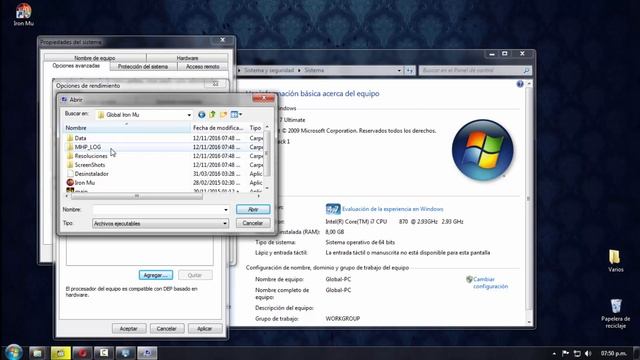Screen dimensions: 640x360
Task: Click the Sistema window vertical scrollbar
Action: pyautogui.click(x=529, y=199)
